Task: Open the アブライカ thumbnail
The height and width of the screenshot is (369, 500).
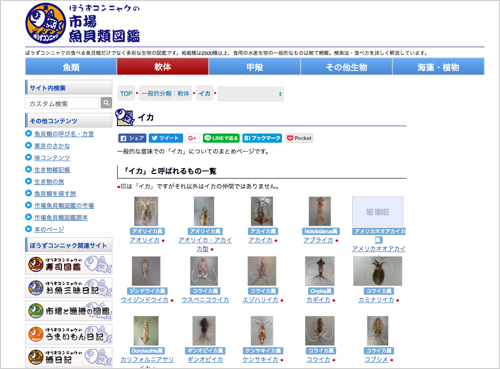Action: (x=320, y=211)
